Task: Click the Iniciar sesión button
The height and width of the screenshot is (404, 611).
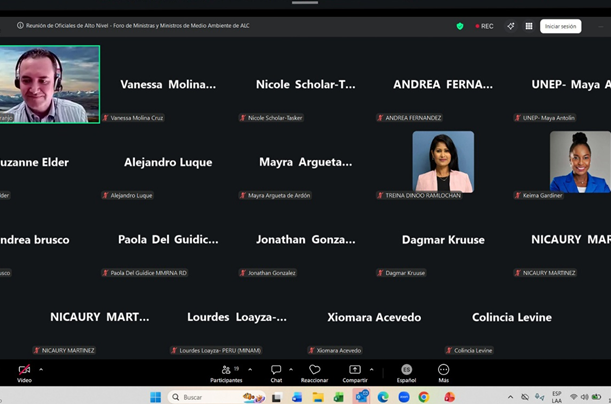Action: tap(560, 26)
